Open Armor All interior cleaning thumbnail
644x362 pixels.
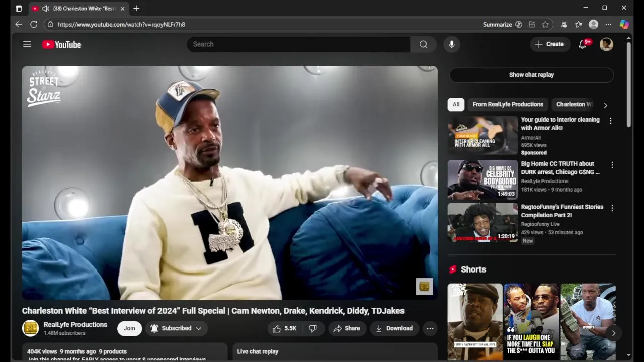[x=482, y=135]
